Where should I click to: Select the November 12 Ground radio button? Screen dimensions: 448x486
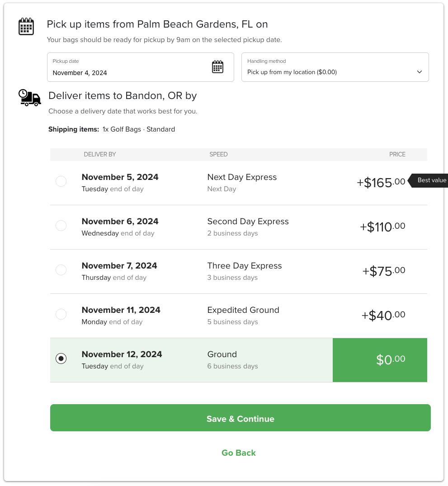pyautogui.click(x=61, y=359)
